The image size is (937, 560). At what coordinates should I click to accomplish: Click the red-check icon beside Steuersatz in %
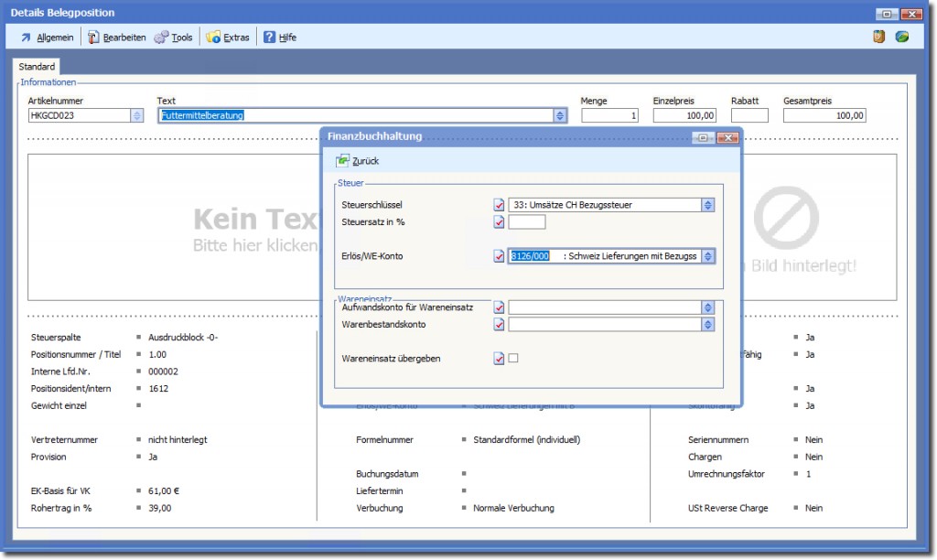[x=499, y=222]
